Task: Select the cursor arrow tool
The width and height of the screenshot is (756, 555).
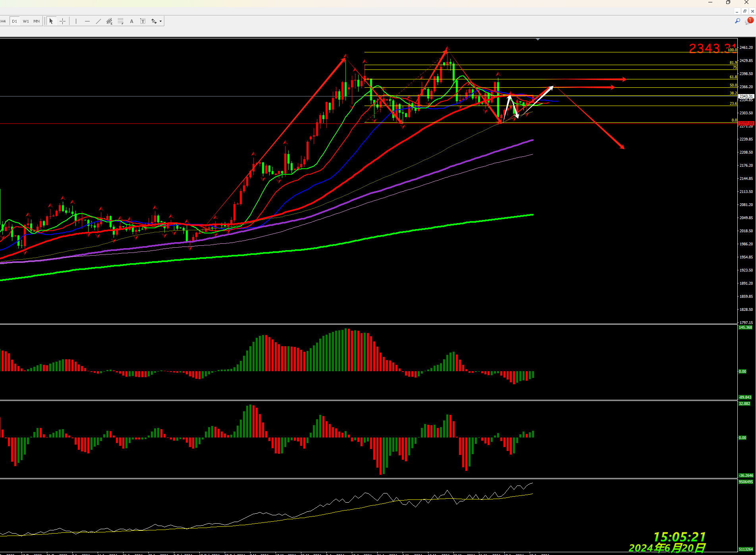Action: coord(51,21)
